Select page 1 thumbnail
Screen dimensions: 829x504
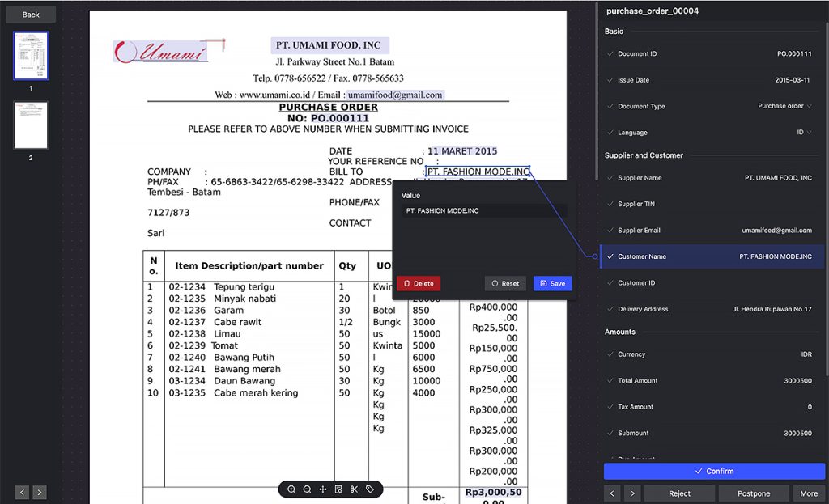point(31,56)
